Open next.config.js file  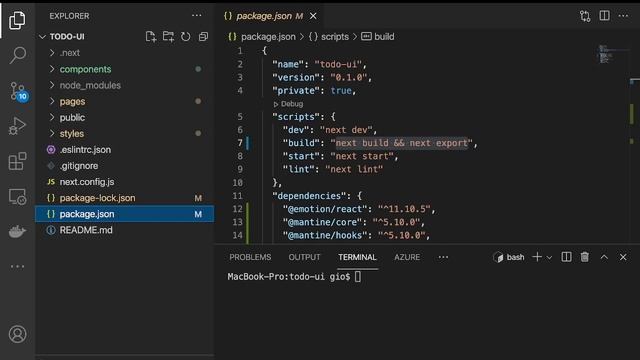[x=124, y=182]
